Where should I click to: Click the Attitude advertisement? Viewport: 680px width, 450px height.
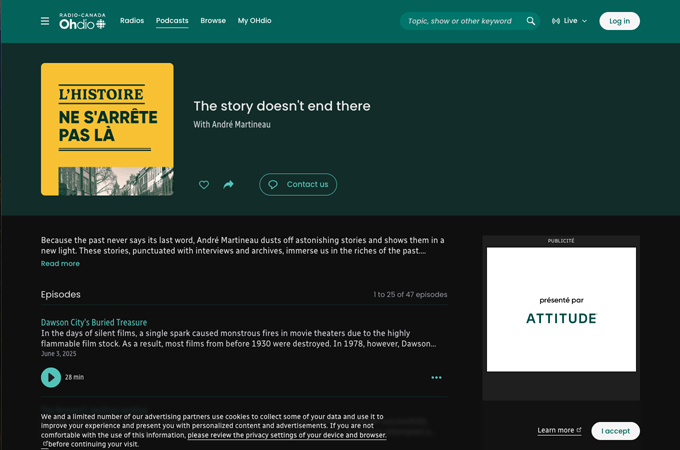click(x=561, y=309)
